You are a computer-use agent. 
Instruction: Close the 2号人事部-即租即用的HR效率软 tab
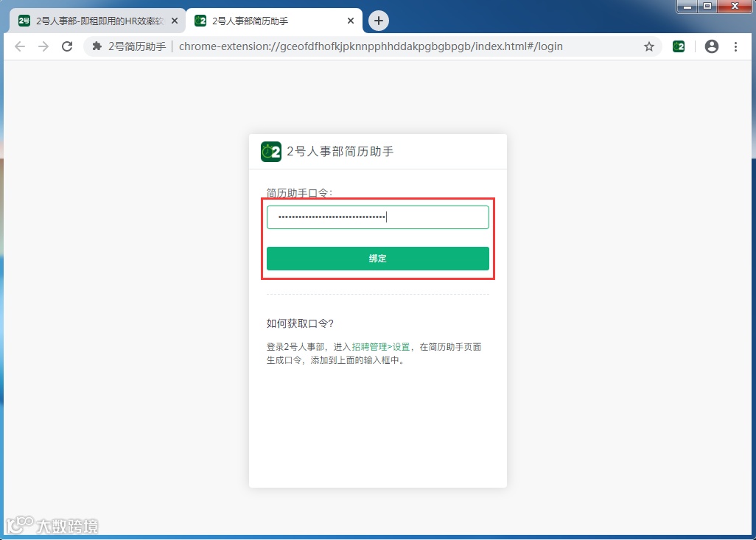[x=175, y=21]
